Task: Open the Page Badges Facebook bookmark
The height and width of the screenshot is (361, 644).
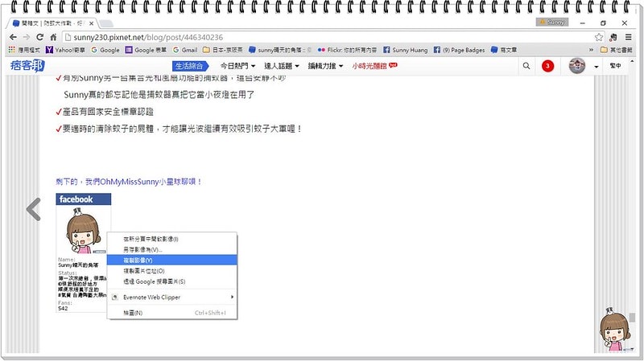Action: coord(459,50)
